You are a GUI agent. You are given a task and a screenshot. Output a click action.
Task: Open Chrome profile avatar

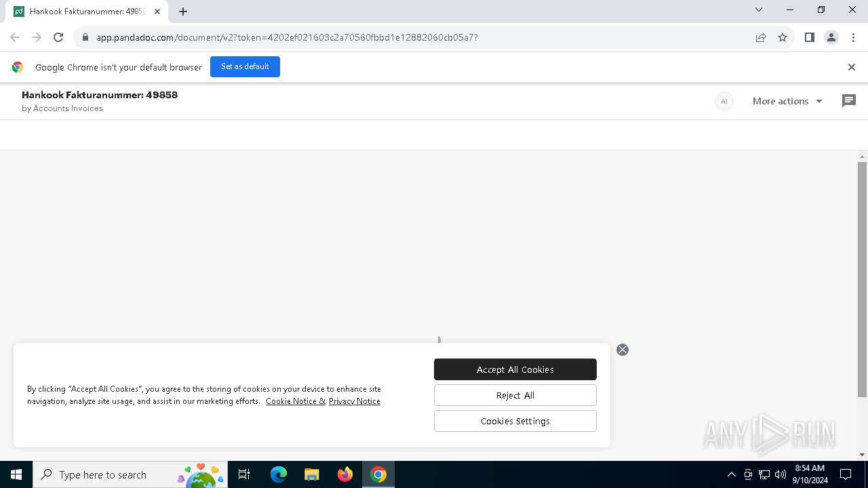click(x=831, y=37)
